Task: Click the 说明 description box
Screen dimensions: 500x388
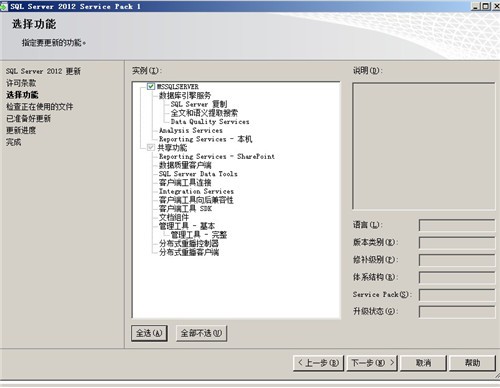Action: (x=423, y=146)
